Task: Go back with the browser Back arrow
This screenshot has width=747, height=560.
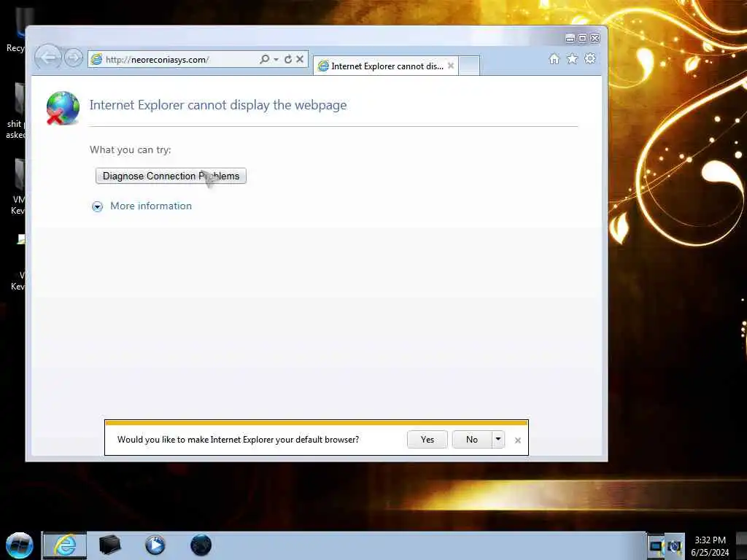Action: click(48, 58)
